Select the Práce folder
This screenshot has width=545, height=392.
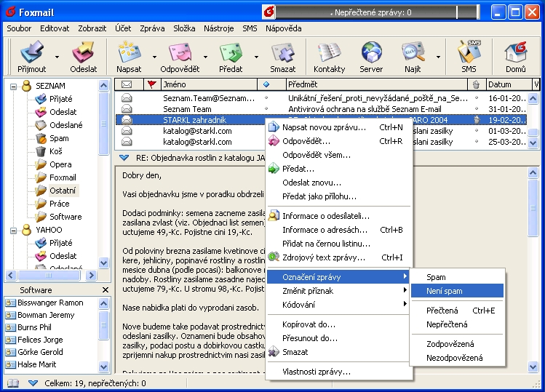point(60,204)
